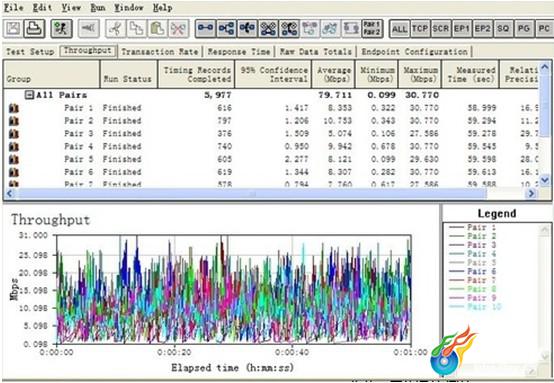Click the Cut scissors toolbar icon

[x=116, y=29]
